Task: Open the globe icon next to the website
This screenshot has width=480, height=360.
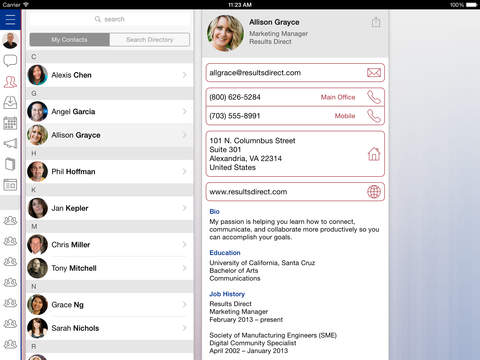Action: pyautogui.click(x=374, y=192)
